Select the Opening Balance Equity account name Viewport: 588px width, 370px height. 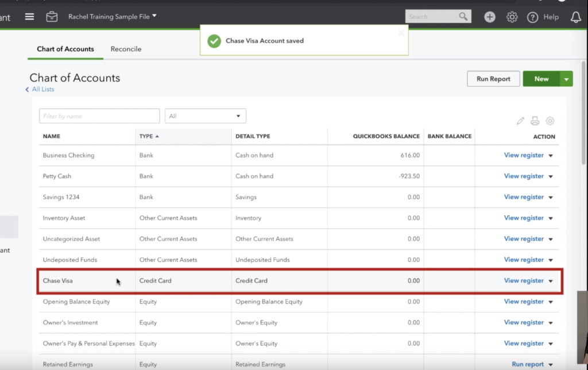[x=76, y=302]
